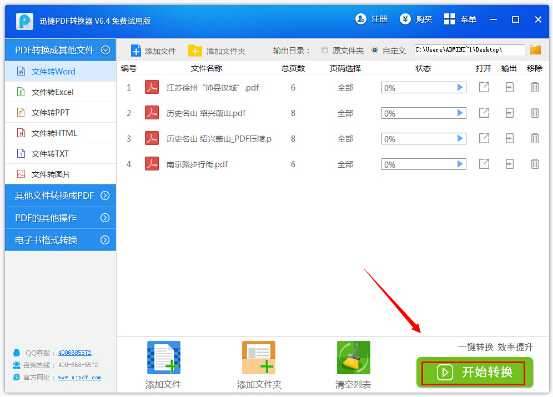Click the output icon for row 3
This screenshot has height=397, width=553.
point(510,138)
